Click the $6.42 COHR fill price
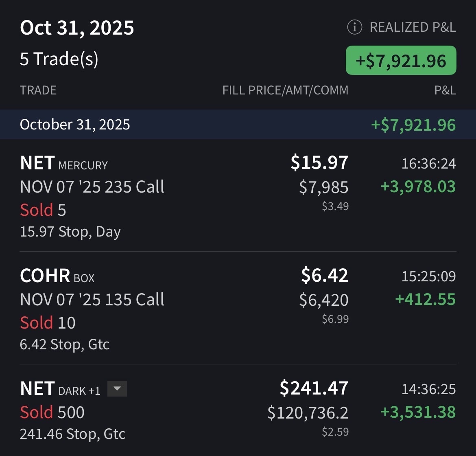This screenshot has width=476, height=456. pos(324,275)
